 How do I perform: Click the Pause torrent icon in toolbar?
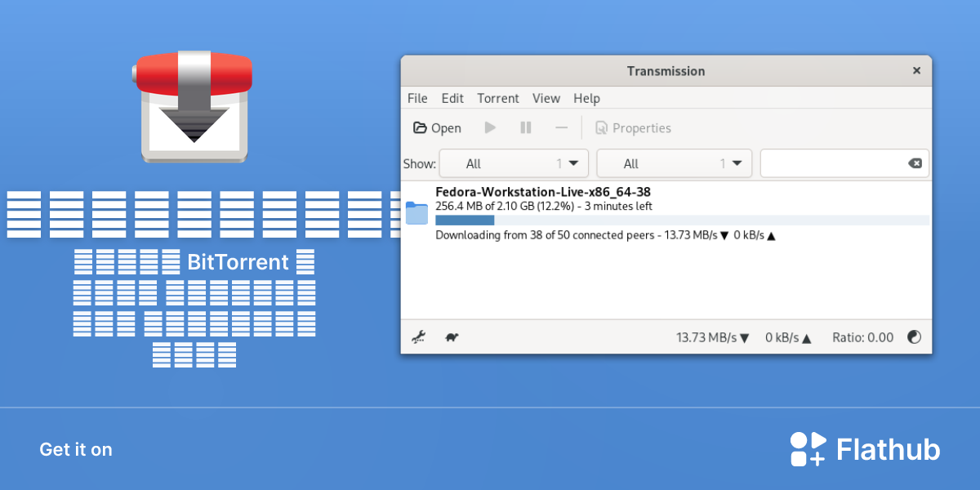(526, 127)
